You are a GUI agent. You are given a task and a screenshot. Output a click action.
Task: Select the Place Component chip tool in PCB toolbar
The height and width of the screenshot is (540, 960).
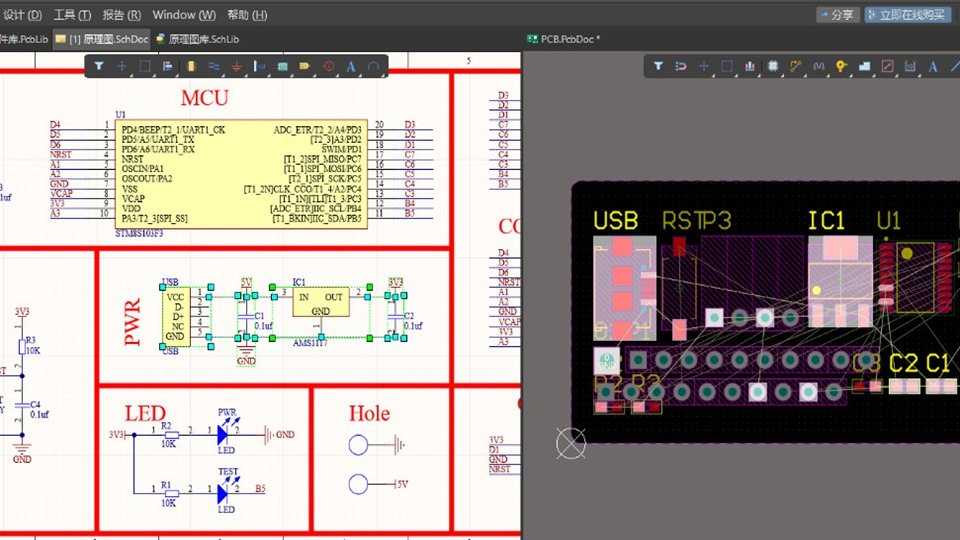click(773, 66)
